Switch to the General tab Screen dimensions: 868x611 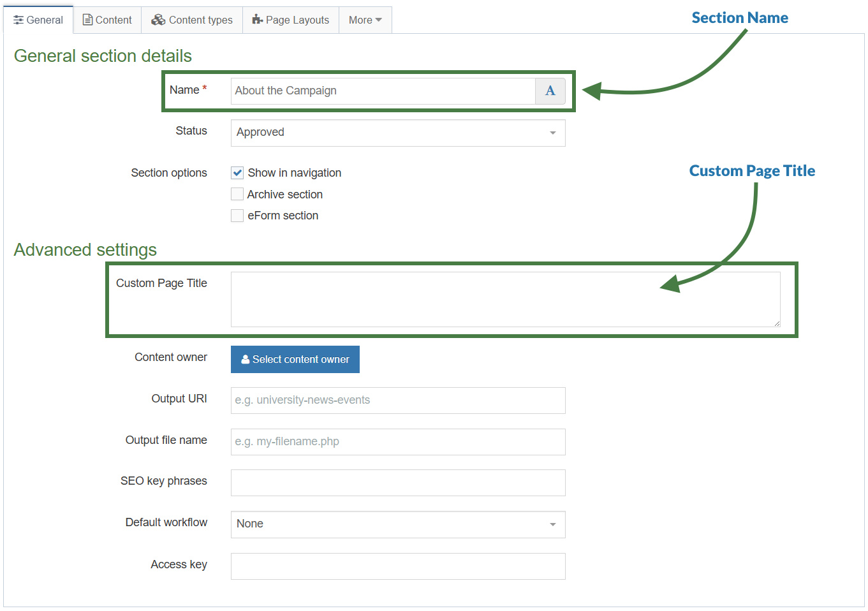tap(38, 20)
